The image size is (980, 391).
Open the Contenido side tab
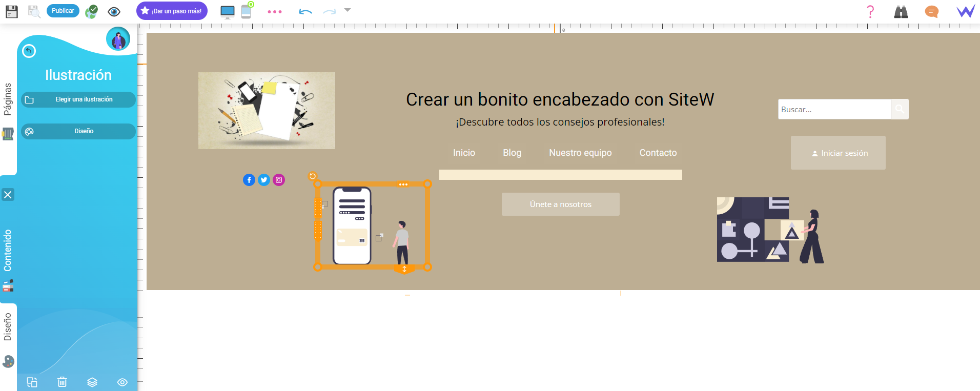[x=8, y=250]
